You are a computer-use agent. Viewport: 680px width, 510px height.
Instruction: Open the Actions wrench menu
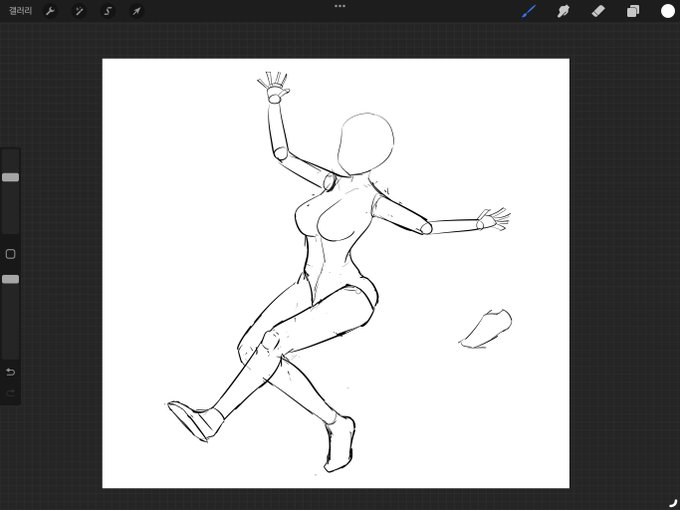(50, 11)
